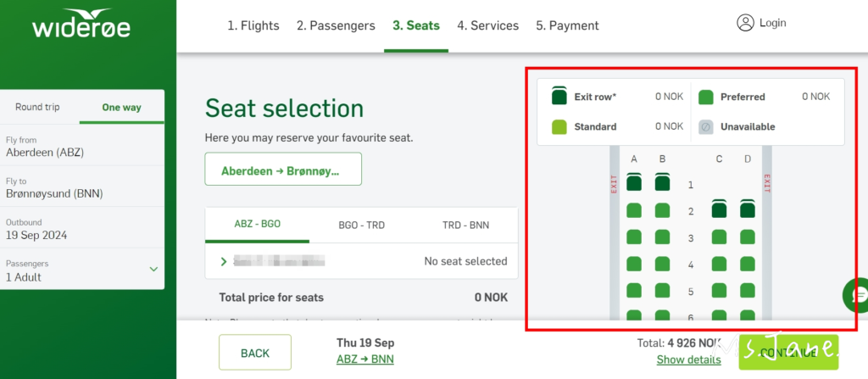Switch to the BGO - TRD segment tab
The height and width of the screenshot is (379, 868).
click(x=362, y=225)
